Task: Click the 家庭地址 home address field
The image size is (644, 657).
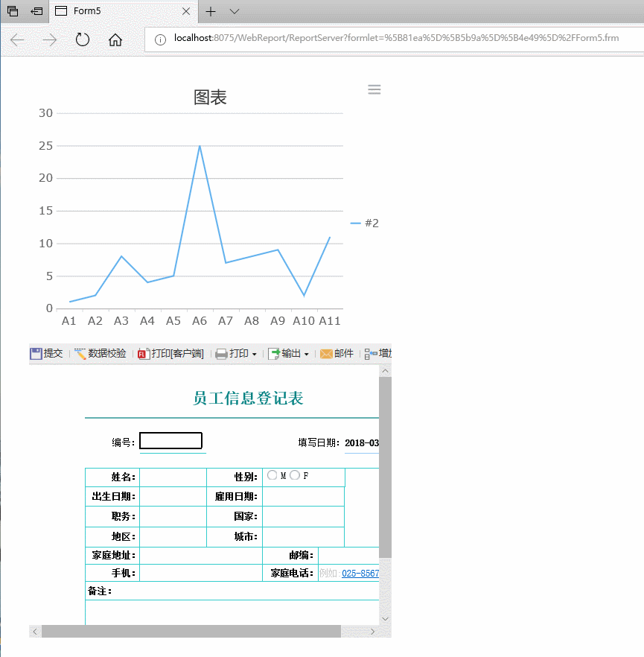Action: click(x=201, y=556)
